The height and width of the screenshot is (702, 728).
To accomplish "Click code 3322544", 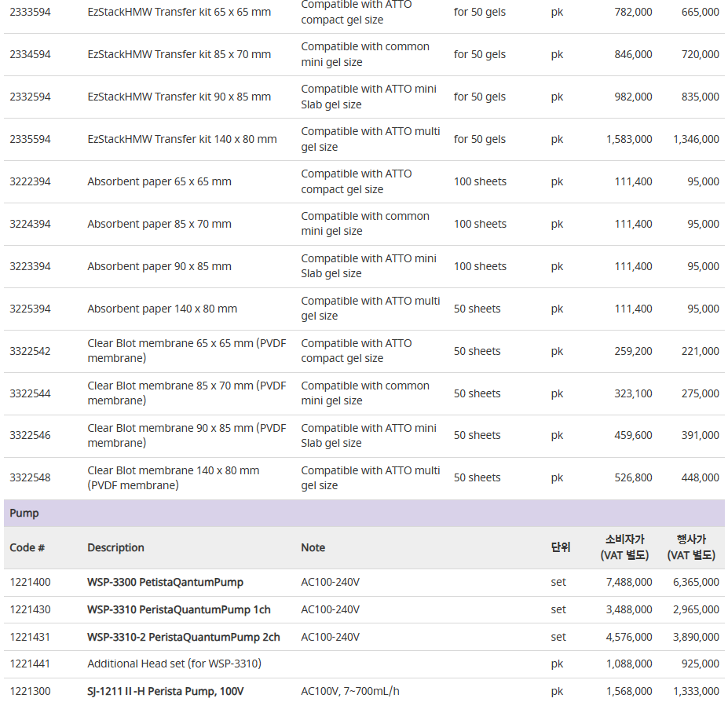I will coord(30,393).
